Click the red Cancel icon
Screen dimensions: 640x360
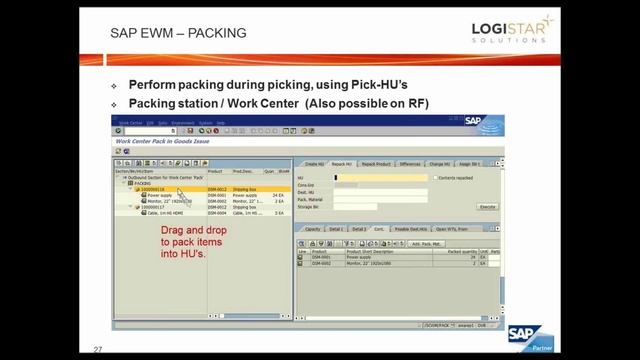[x=216, y=131]
